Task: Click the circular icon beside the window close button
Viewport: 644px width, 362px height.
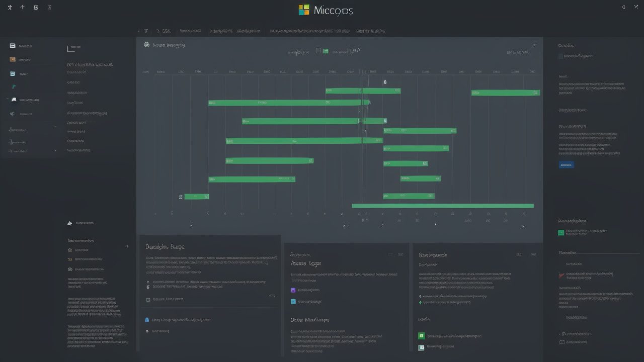Action: (x=624, y=7)
